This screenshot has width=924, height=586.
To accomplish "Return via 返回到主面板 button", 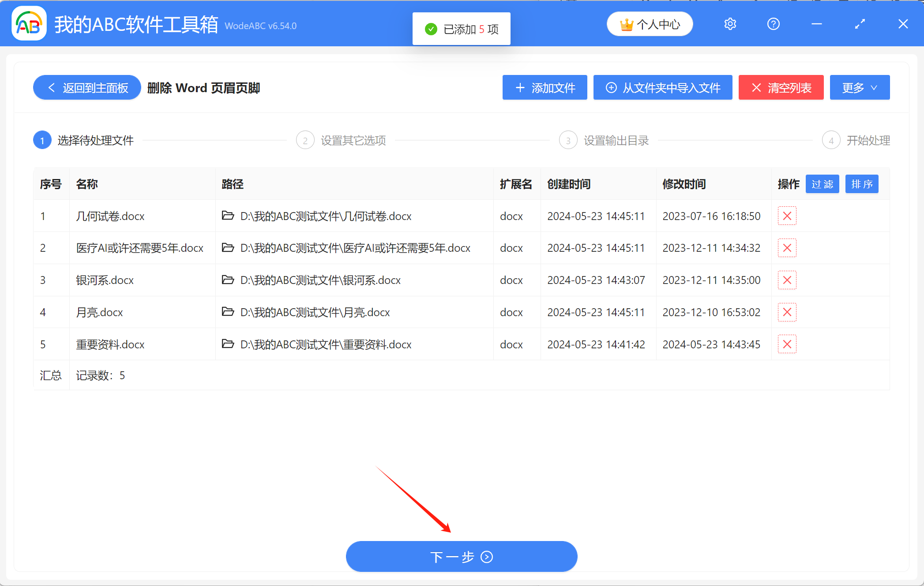I will (87, 88).
